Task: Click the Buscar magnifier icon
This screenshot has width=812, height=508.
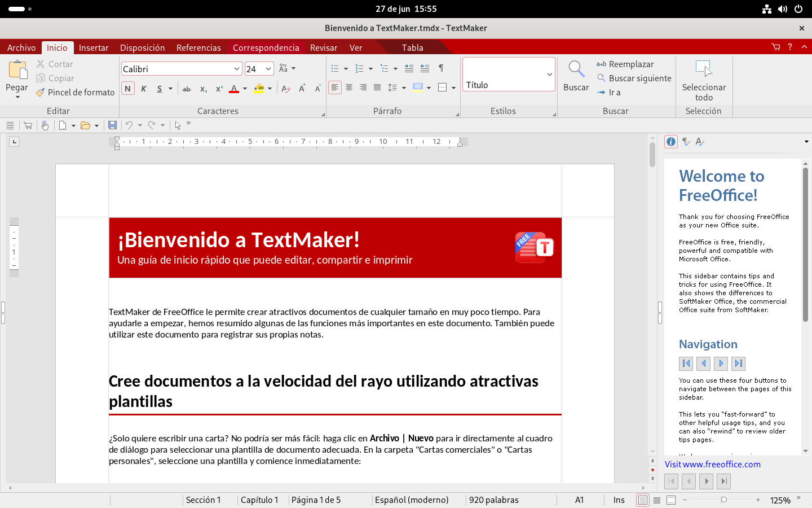Action: pyautogui.click(x=576, y=69)
